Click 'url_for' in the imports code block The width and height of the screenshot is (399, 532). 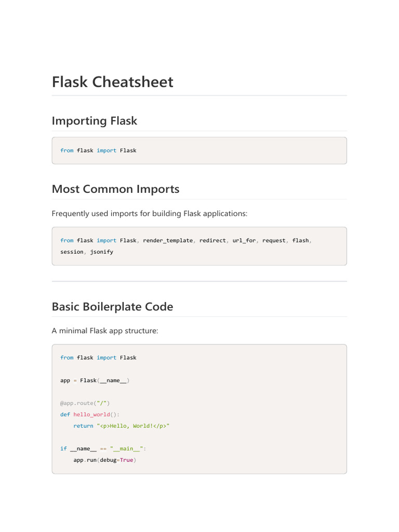pos(244,241)
